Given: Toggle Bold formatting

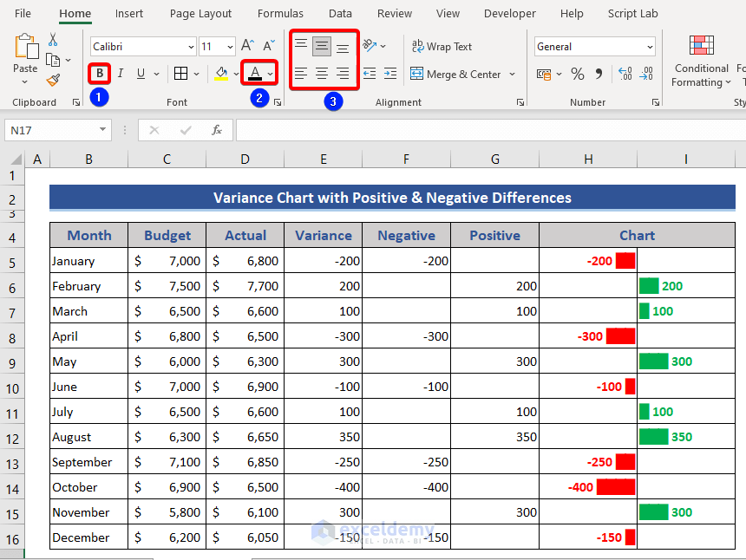Looking at the screenshot, I should tap(100, 73).
